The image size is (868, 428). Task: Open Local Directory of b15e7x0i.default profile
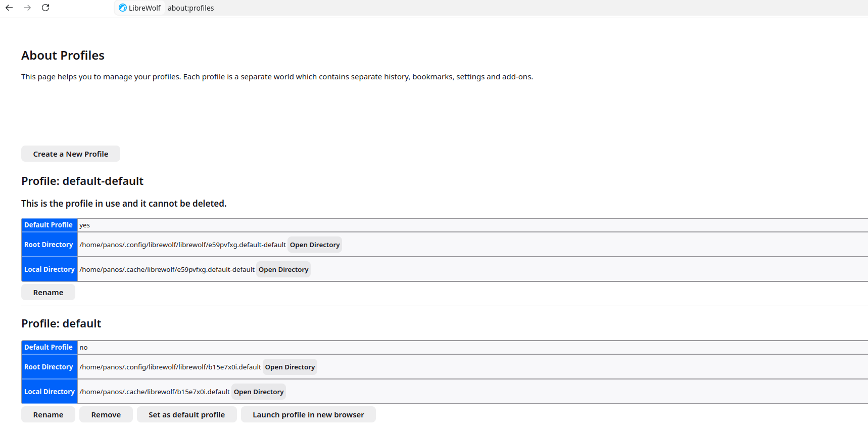259,392
